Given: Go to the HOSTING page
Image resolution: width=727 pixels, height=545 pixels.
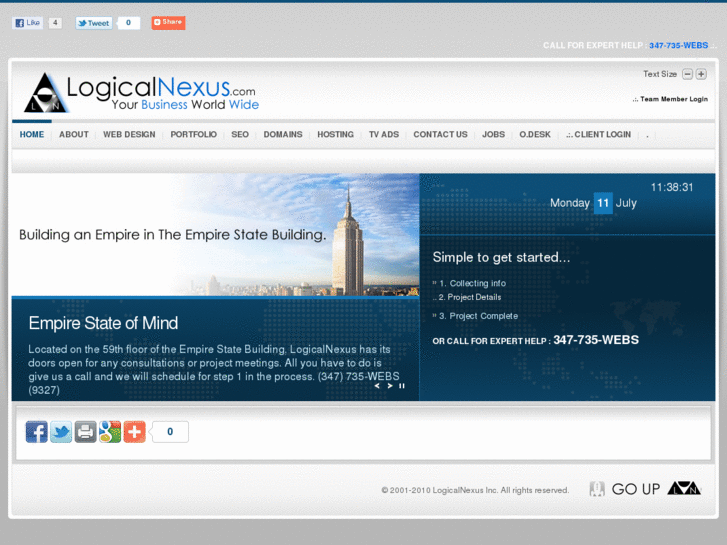Looking at the screenshot, I should click(x=335, y=135).
